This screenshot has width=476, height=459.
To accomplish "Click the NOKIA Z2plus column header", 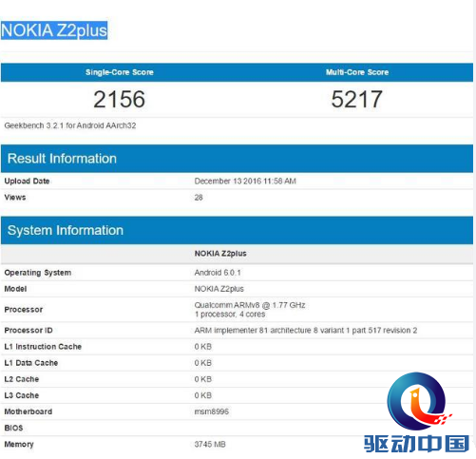I will tap(220, 254).
